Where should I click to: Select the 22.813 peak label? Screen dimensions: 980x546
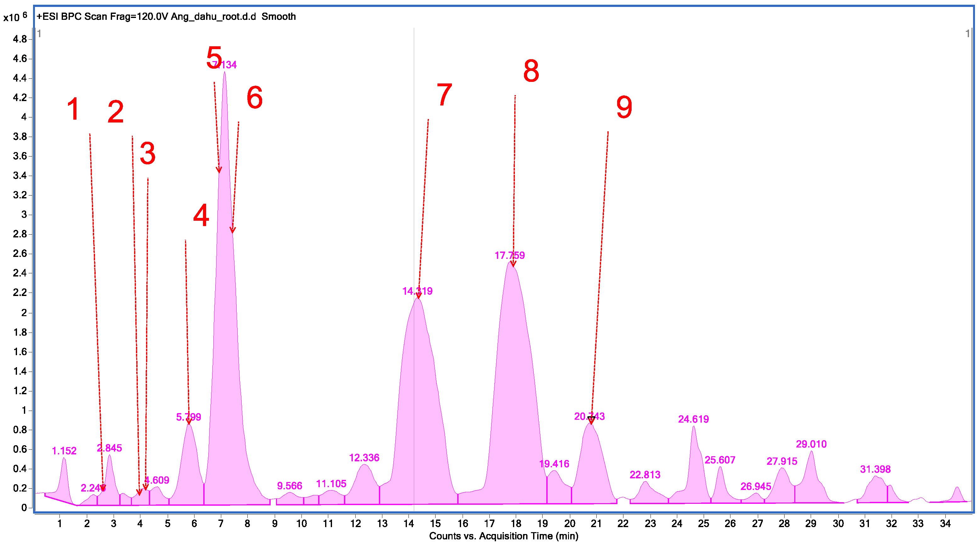click(x=645, y=475)
